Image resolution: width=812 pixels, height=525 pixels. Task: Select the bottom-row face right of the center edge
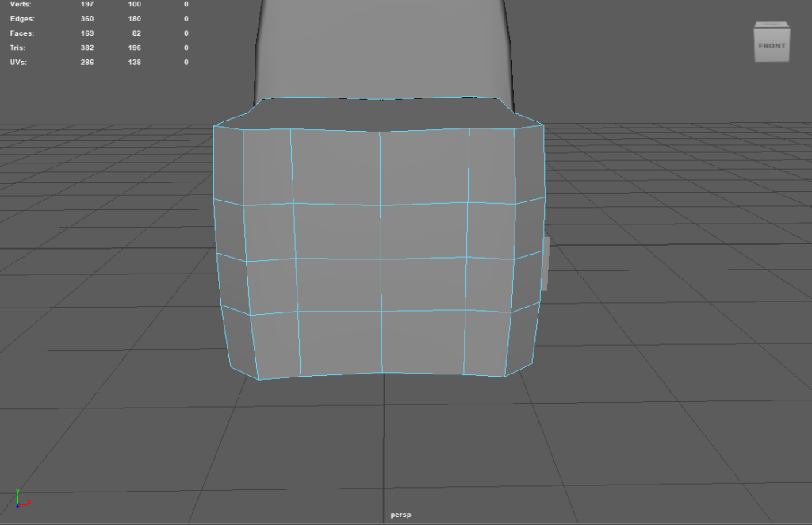pos(423,341)
